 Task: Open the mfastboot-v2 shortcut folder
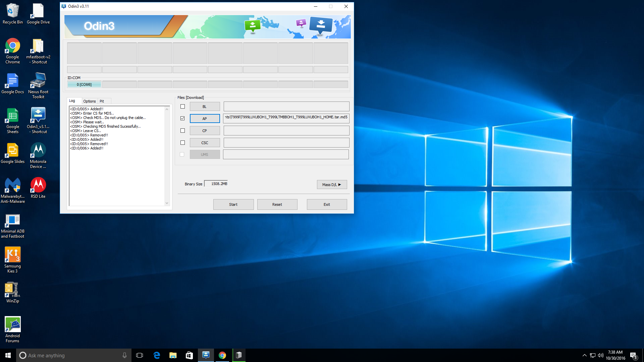[38, 51]
